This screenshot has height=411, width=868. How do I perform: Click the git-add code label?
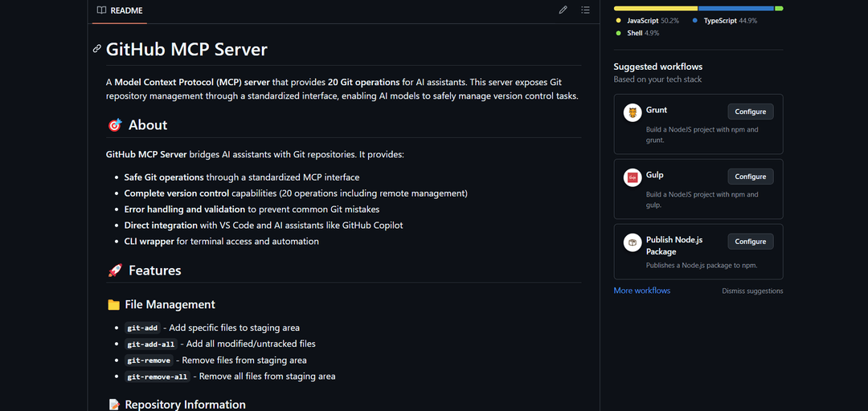142,328
